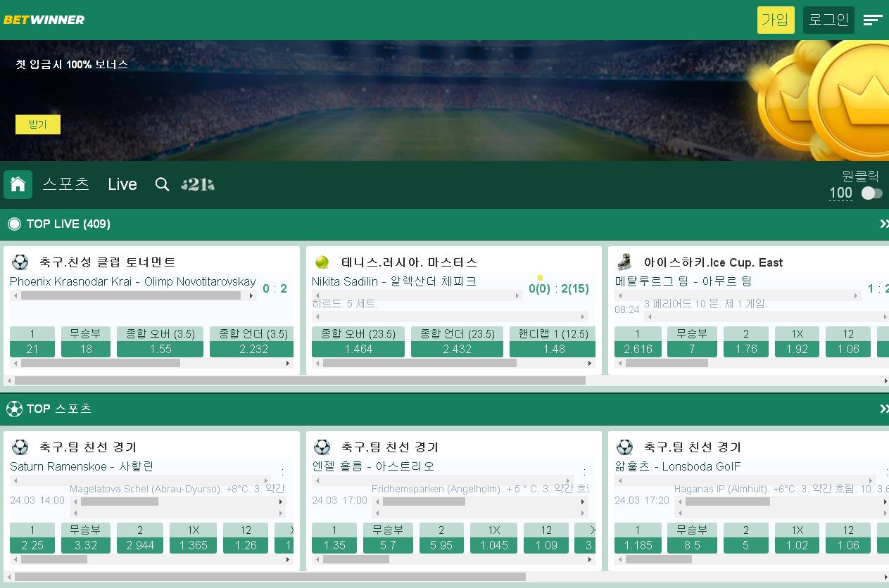Click the 로그인 login button
The image size is (889, 588).
point(828,20)
